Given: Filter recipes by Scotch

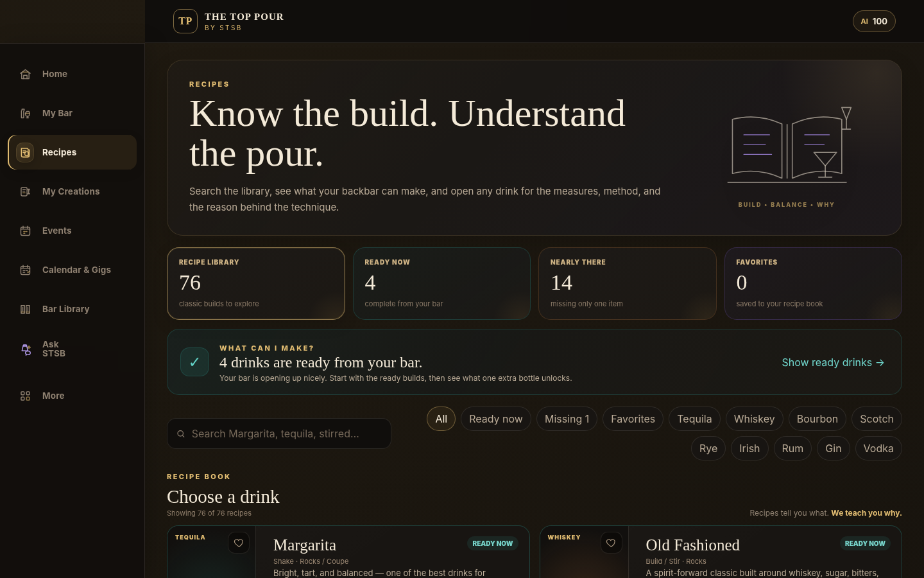Looking at the screenshot, I should tap(877, 419).
